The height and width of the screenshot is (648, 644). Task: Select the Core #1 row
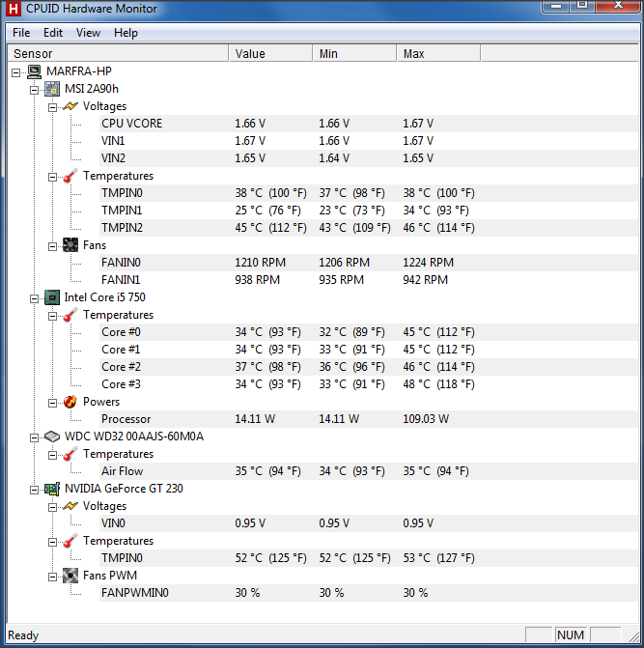[x=369, y=350]
